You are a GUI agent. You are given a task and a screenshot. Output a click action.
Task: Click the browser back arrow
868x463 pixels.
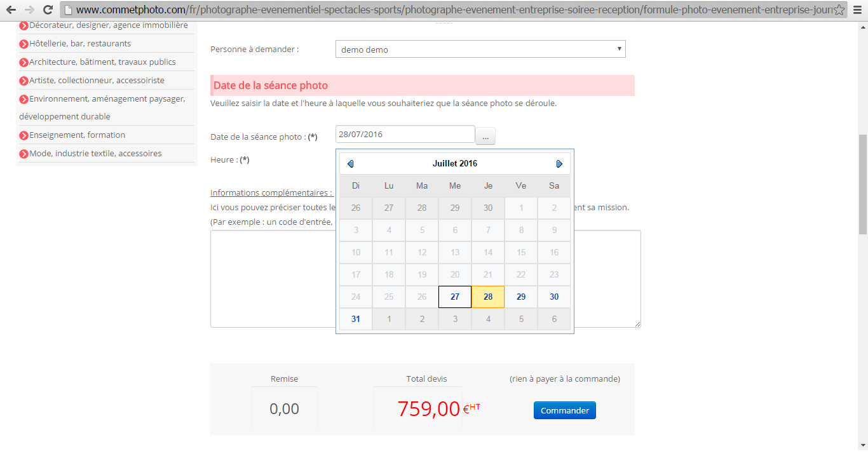tap(11, 10)
